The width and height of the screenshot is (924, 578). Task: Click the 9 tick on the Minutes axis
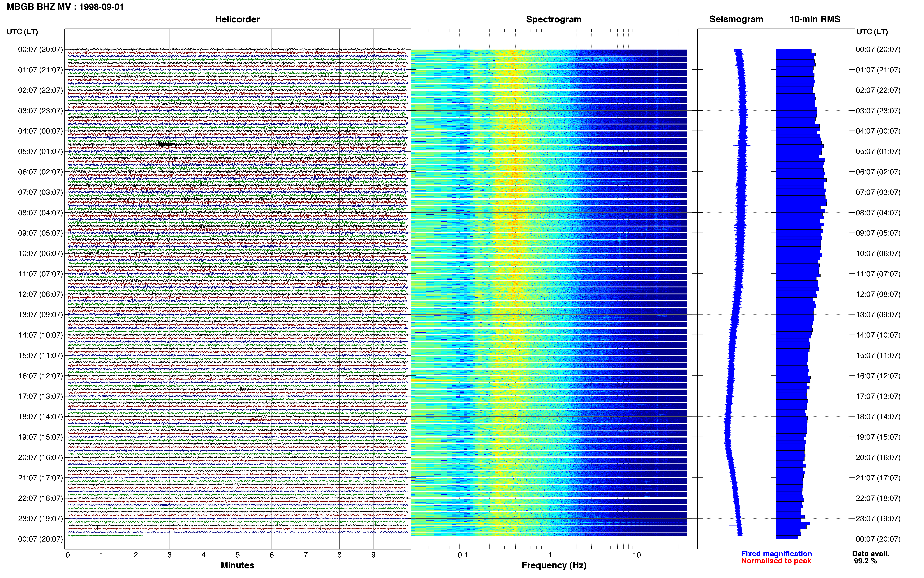tap(373, 555)
